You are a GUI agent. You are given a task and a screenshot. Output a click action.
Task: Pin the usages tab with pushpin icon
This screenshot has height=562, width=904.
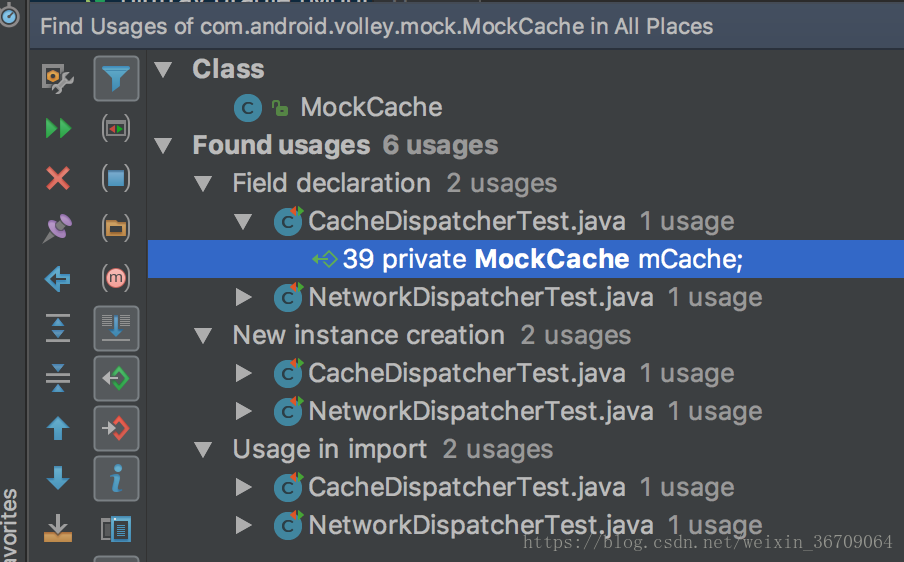pyautogui.click(x=58, y=228)
